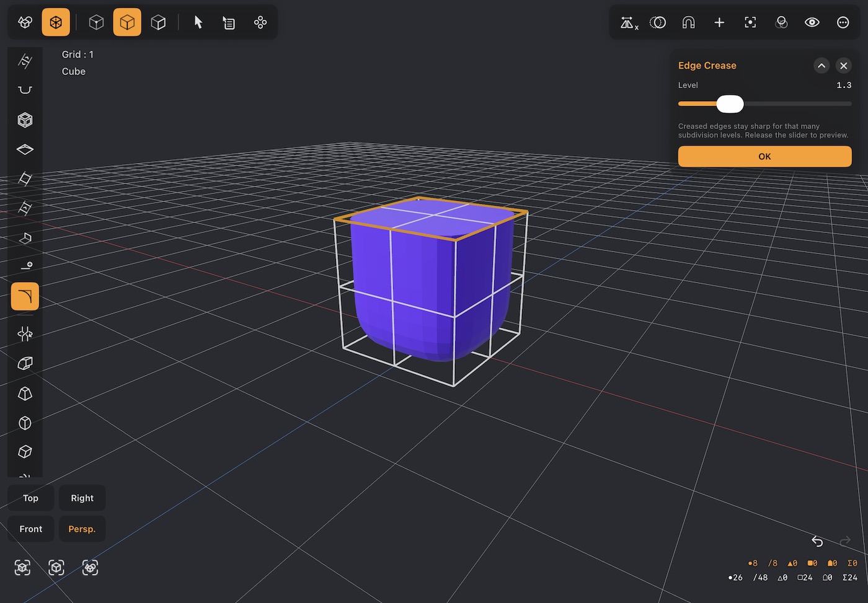Confirm crease with the OK button
Image resolution: width=868 pixels, height=603 pixels.
click(764, 157)
